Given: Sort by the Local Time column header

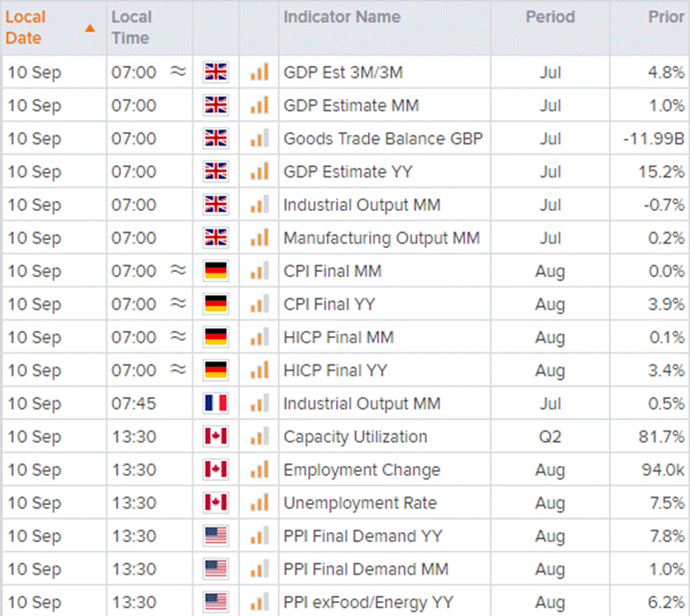Looking at the screenshot, I should [131, 27].
